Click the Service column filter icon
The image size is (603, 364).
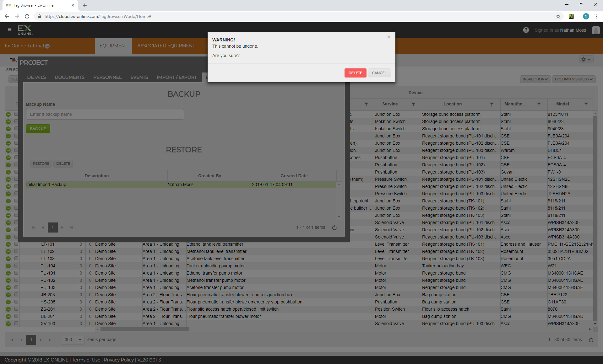click(413, 104)
